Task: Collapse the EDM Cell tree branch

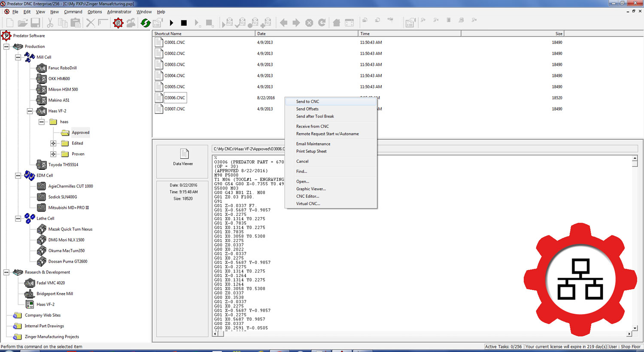Action: (x=18, y=175)
